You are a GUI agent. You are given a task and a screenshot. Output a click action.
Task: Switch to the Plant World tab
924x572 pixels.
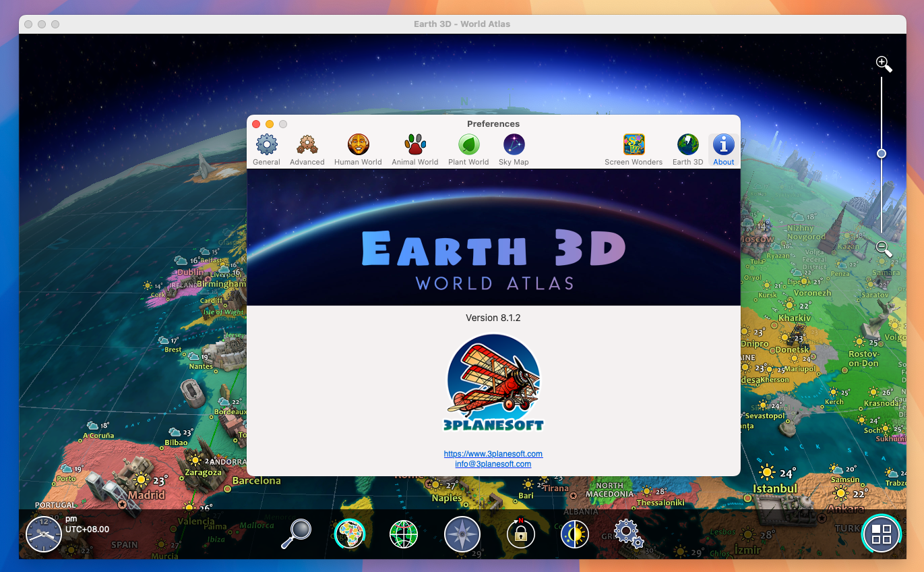[x=468, y=149]
